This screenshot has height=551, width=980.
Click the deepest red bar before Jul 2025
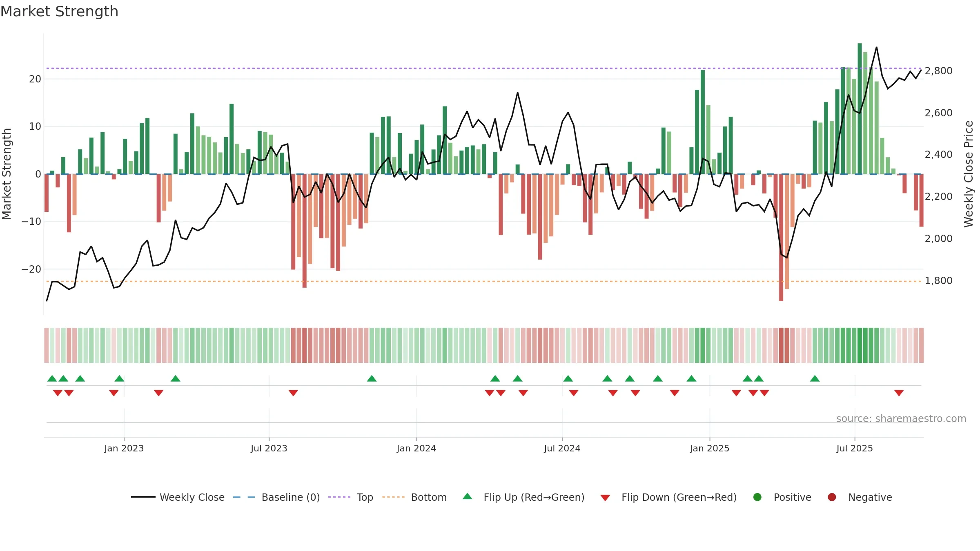coord(781,238)
